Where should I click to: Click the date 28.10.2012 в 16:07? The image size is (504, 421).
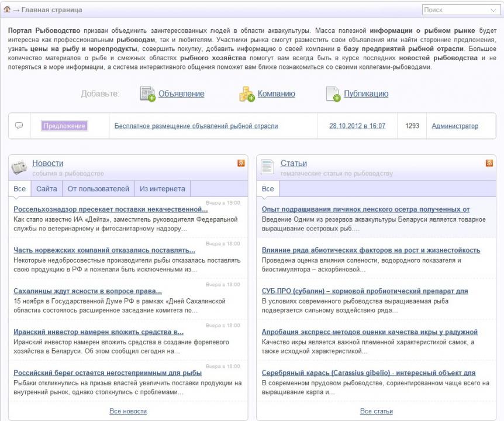pos(357,126)
